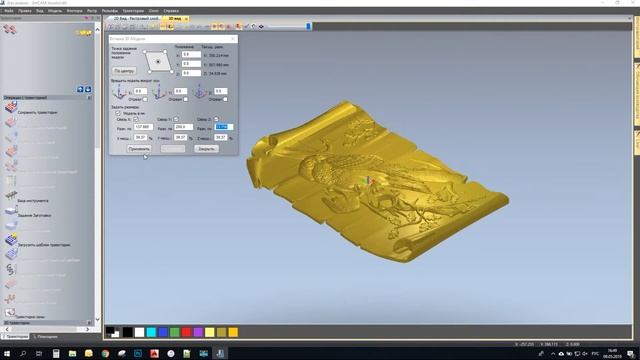Expand the 2D траектории section
The image size is (640, 360).
click(89, 322)
